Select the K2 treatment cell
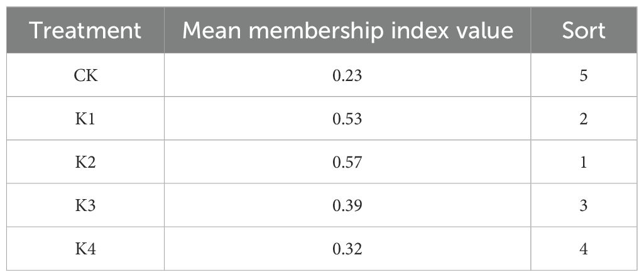The width and height of the screenshot is (644, 277). point(85,162)
